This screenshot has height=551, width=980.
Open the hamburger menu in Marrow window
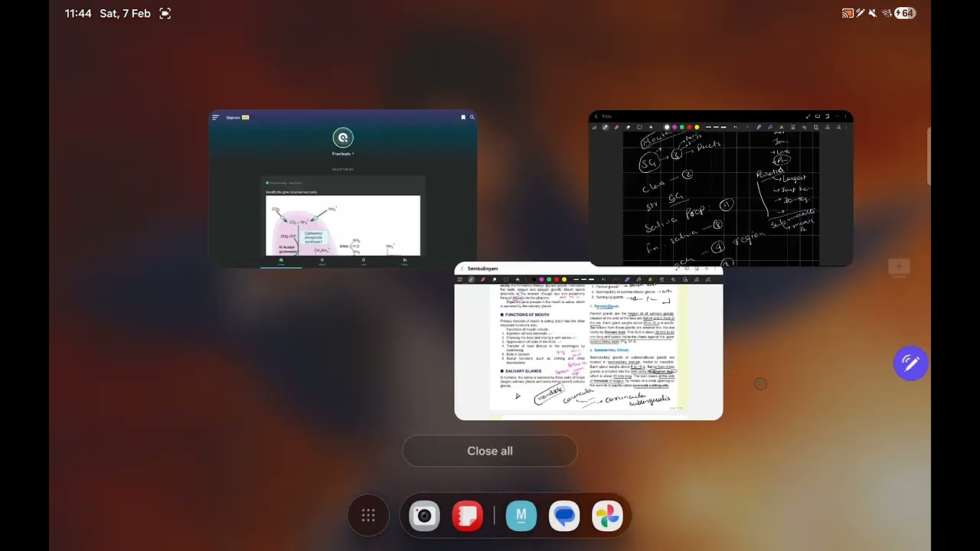(x=215, y=117)
